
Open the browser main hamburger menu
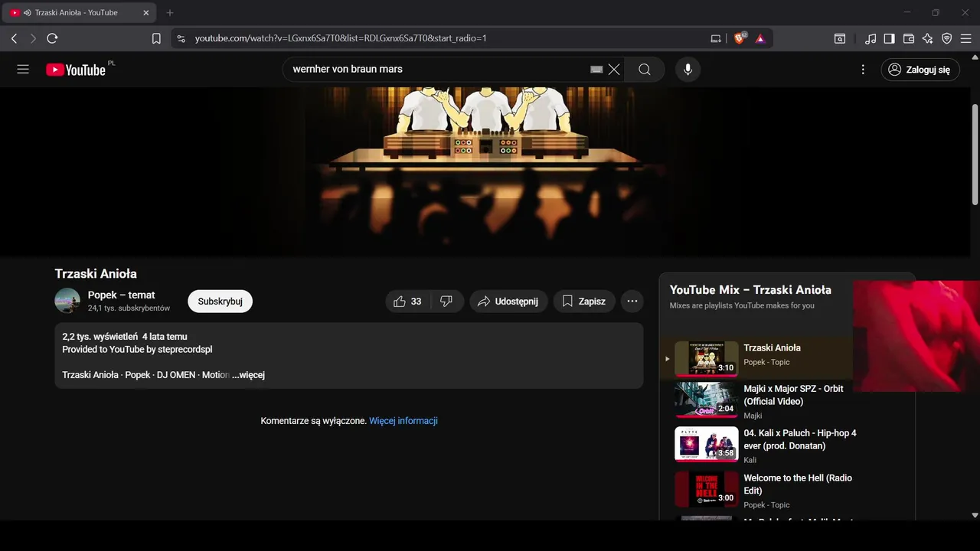click(x=966, y=38)
